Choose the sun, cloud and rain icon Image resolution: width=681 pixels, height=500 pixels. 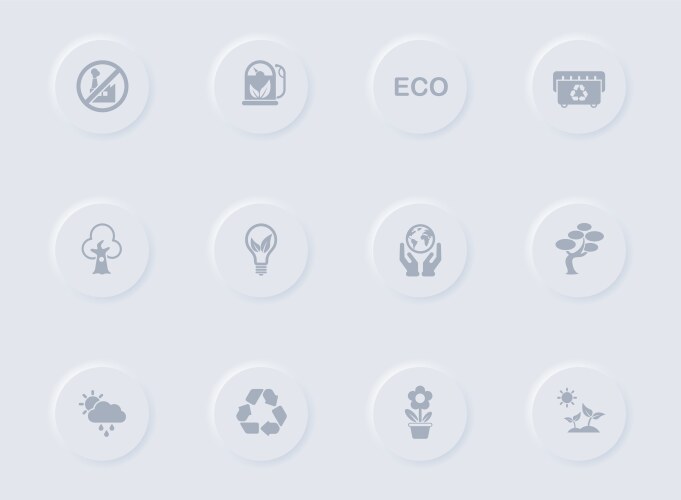(x=102, y=413)
